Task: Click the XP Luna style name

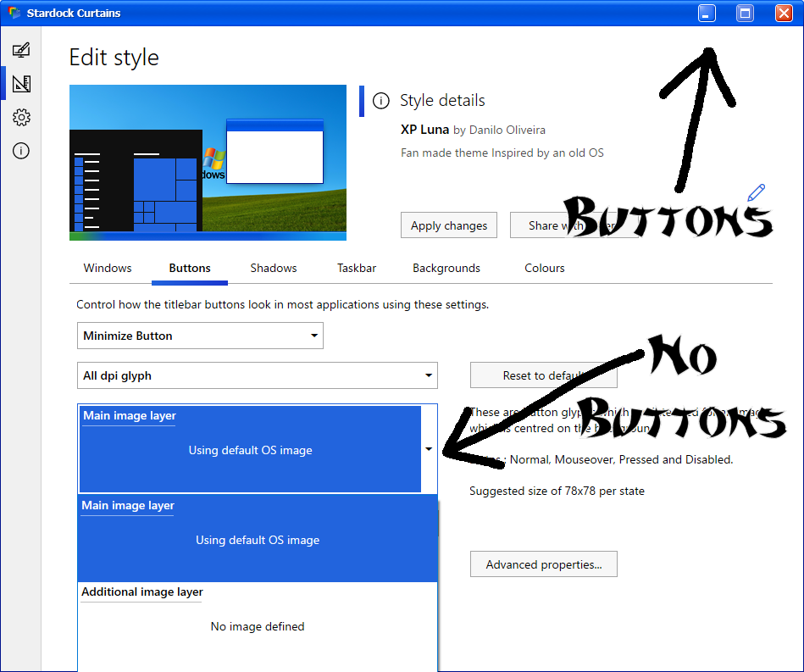Action: [424, 130]
